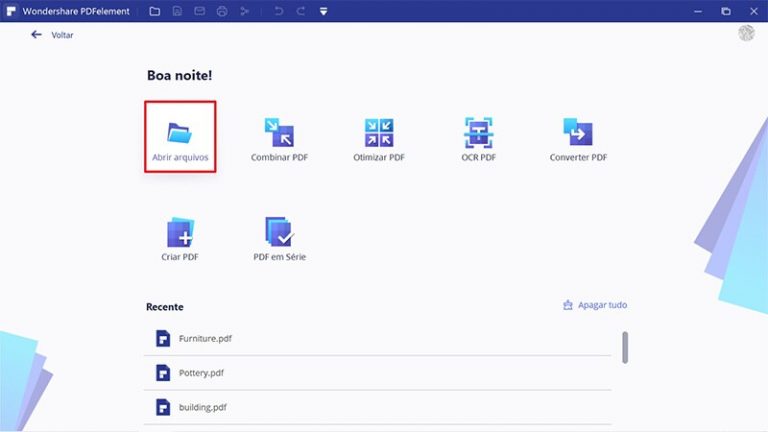Click the PDF icon next to Pottery.pdf
This screenshot has height=432, width=768.
(163, 373)
